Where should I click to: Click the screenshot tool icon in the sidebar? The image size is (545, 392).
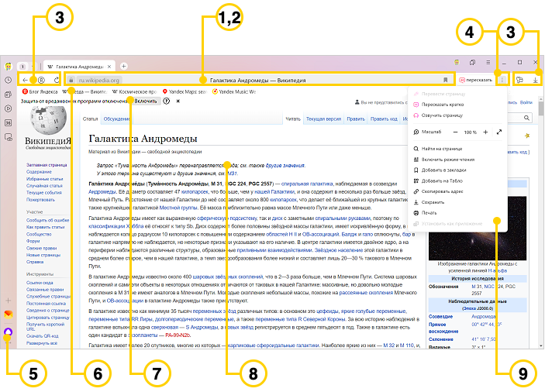(x=9, y=137)
